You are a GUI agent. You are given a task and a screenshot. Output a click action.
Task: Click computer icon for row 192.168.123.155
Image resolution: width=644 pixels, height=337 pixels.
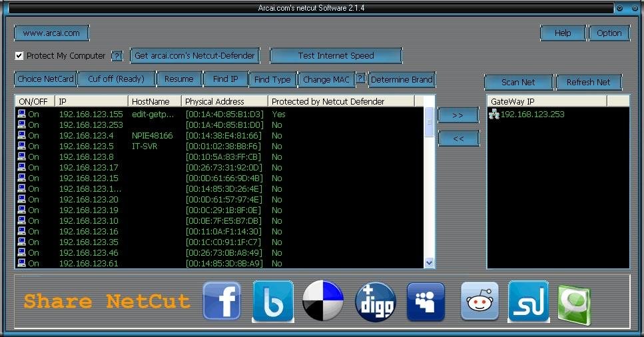pyautogui.click(x=21, y=114)
